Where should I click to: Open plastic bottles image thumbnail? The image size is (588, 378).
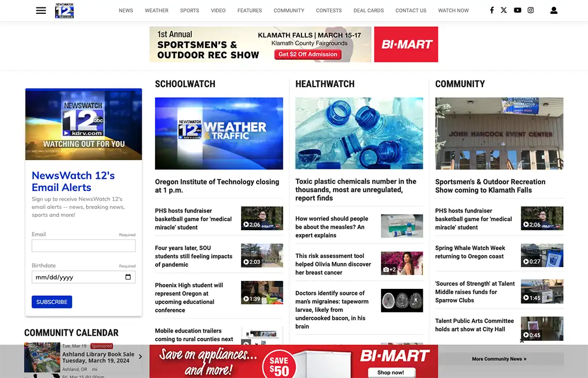[x=359, y=133]
